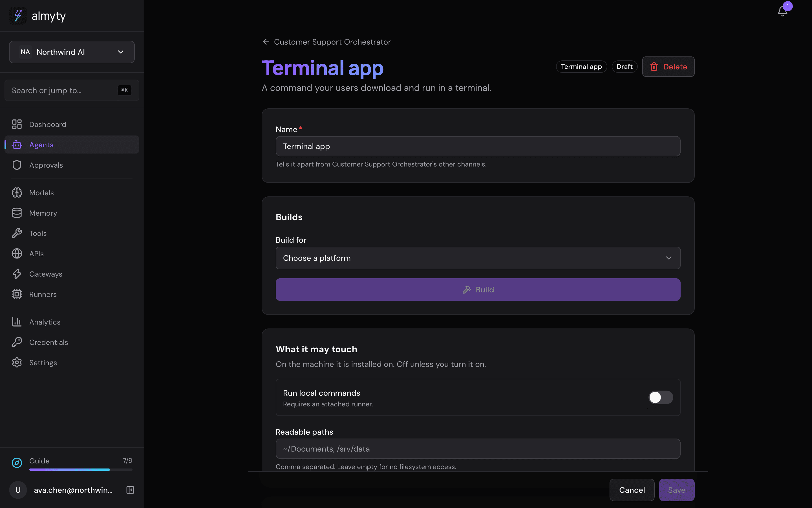Screen dimensions: 812x508
Task: Click the Runners chip icon
Action: tap(17, 294)
